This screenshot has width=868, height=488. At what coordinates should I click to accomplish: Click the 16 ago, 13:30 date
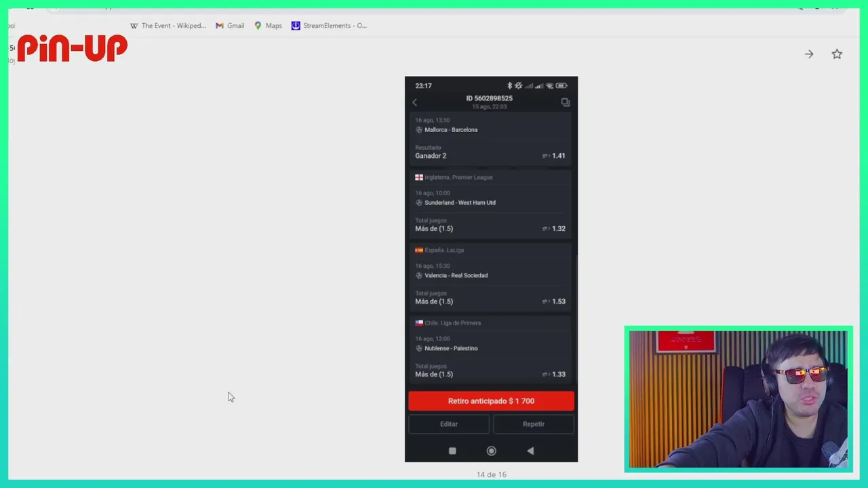pyautogui.click(x=433, y=120)
